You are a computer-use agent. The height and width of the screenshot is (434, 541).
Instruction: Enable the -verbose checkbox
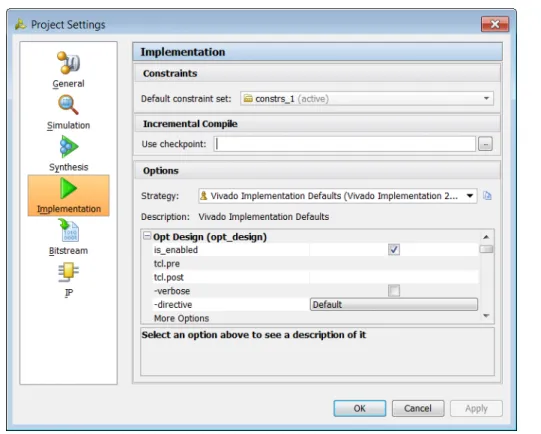[x=394, y=291]
